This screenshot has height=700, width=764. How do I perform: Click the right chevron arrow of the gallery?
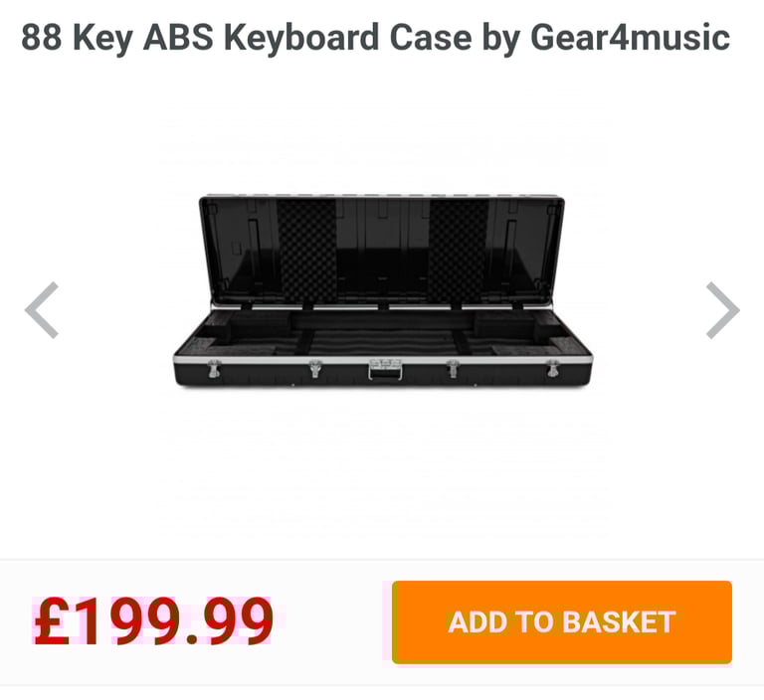point(723,310)
